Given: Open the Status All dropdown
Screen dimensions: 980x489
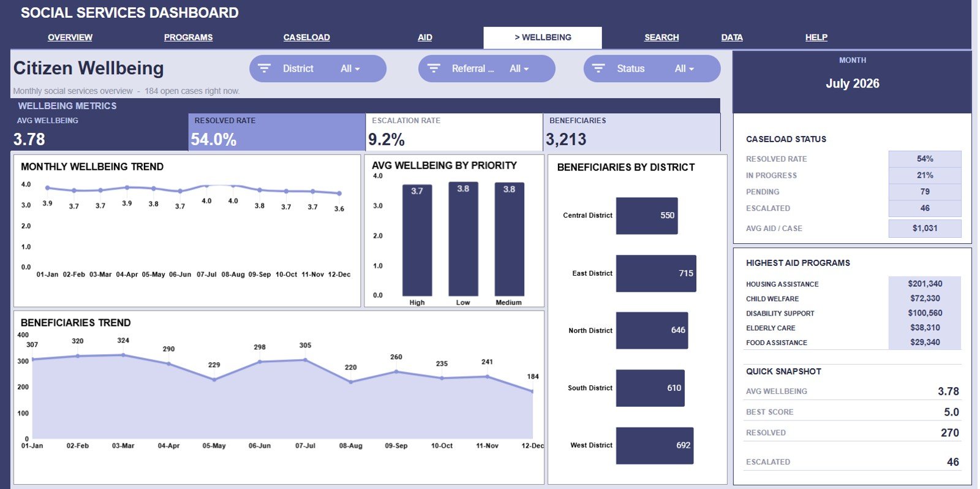Looking at the screenshot, I should [x=685, y=69].
